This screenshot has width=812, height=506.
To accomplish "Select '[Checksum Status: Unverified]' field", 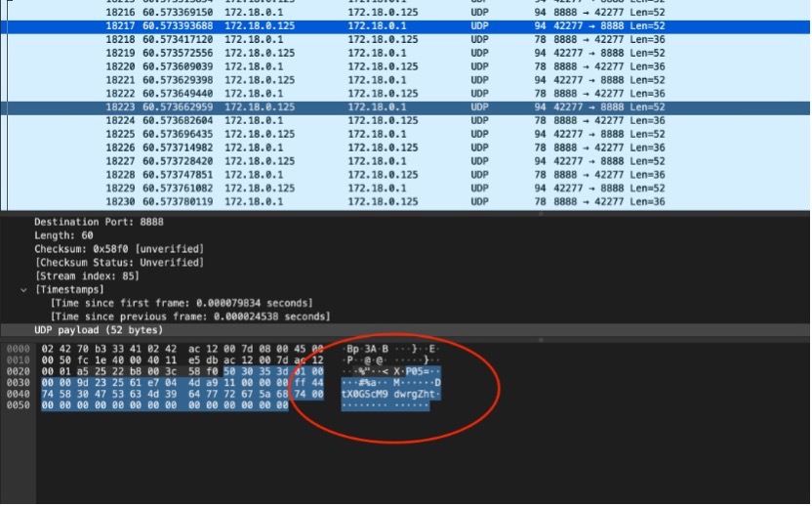I will coord(119,263).
